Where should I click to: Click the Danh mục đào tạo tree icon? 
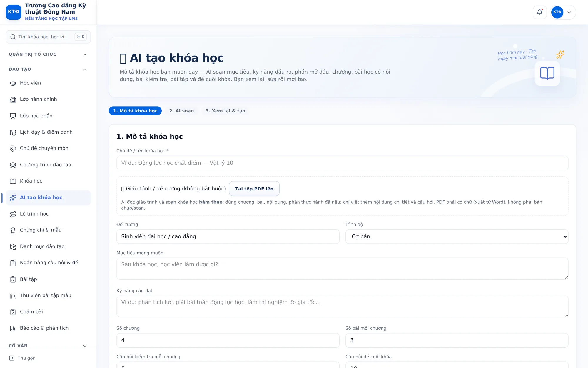(13, 247)
